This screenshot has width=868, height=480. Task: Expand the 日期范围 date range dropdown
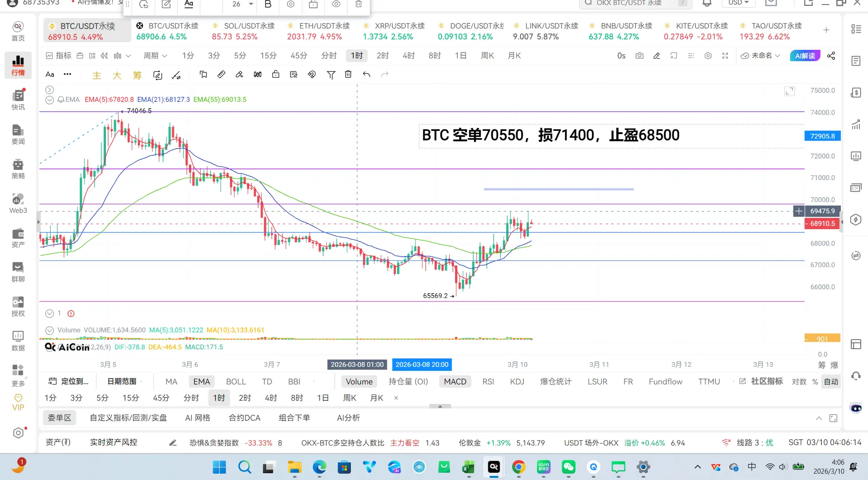pyautogui.click(x=125, y=382)
